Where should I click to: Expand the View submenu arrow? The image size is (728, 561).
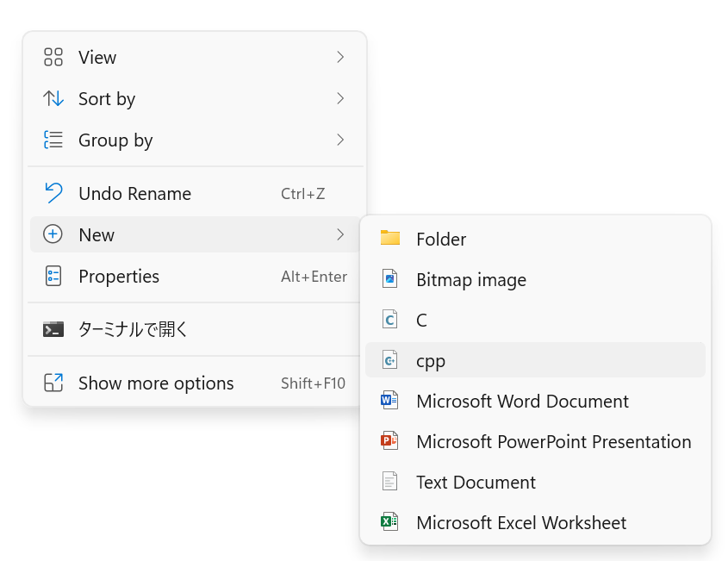[x=340, y=58]
